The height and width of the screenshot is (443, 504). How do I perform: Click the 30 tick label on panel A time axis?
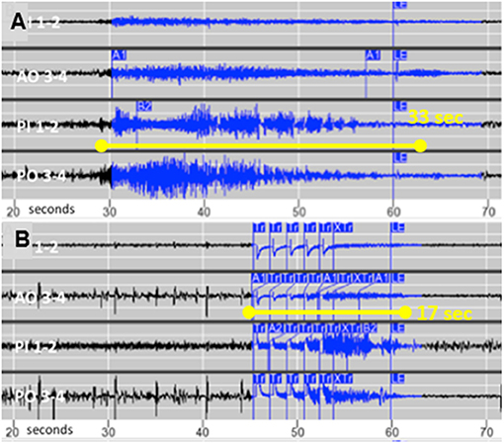[110, 212]
